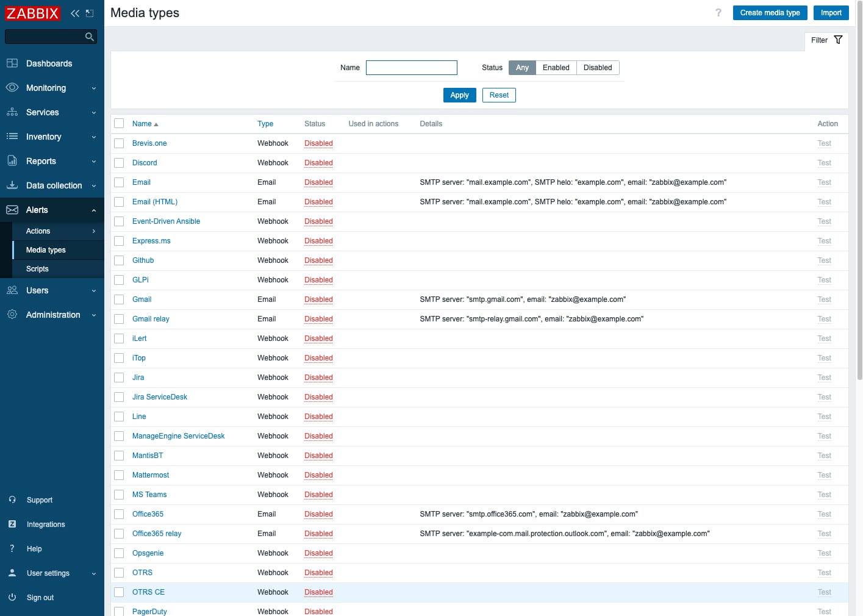Open the Reports section icon
Screen dimensions: 863x616
(13, 161)
